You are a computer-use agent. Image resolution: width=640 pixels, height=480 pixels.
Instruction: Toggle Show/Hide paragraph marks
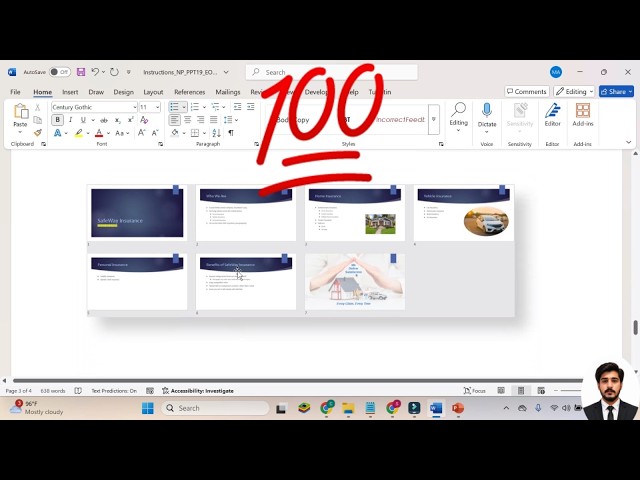coord(231,133)
